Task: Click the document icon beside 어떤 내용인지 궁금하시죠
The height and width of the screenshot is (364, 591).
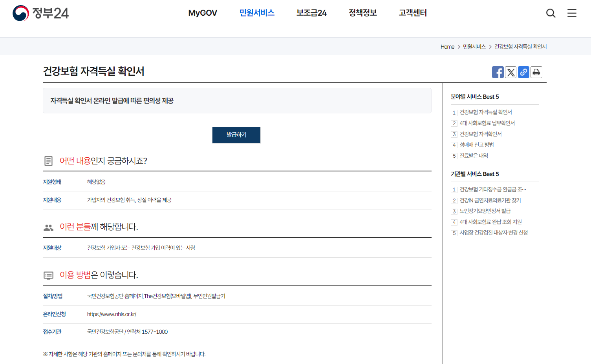Action: point(48,160)
